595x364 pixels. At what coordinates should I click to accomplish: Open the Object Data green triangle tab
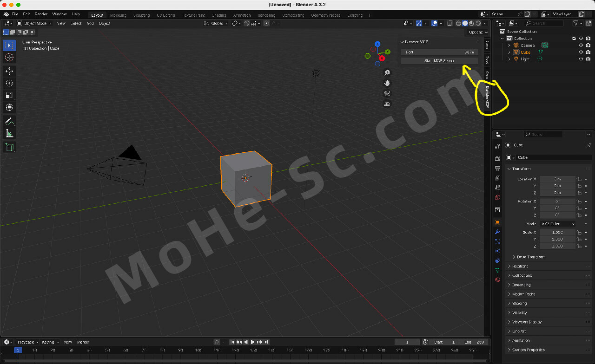coord(497,270)
